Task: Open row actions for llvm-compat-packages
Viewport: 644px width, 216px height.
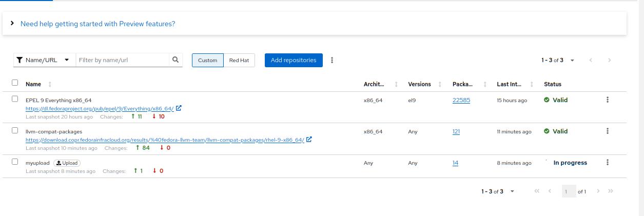Action: tap(608, 131)
